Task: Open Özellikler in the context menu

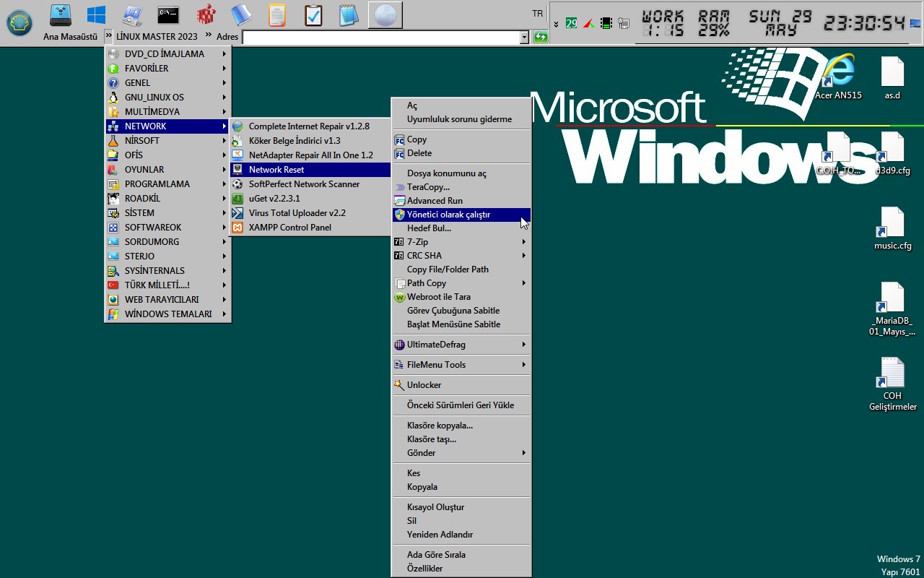Action: tap(461, 569)
